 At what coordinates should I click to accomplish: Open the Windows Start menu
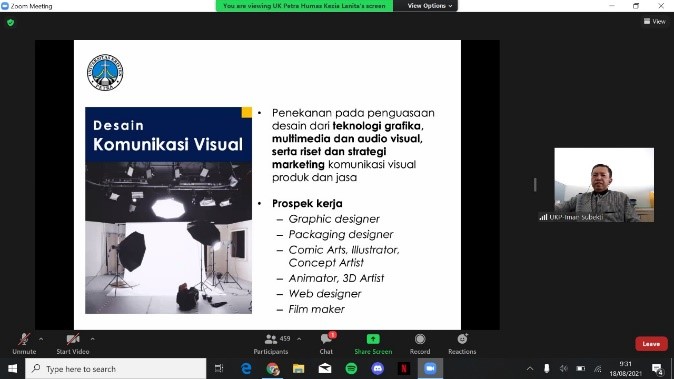(x=12, y=369)
